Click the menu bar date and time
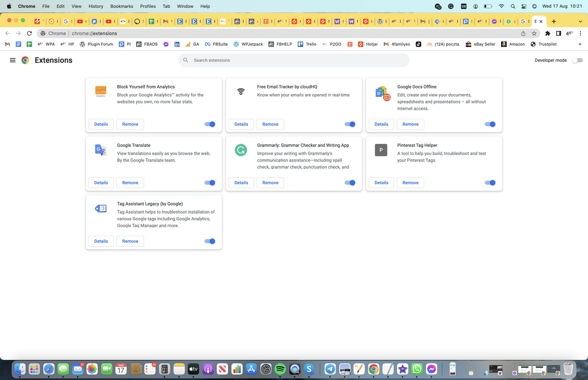This screenshot has height=380, width=588. point(562,6)
